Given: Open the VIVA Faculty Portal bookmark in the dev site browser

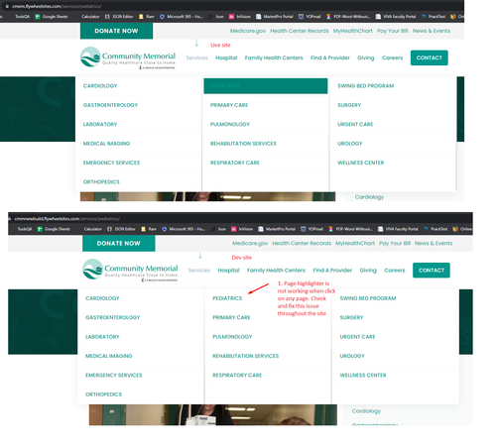Looking at the screenshot, I should pos(398,229).
